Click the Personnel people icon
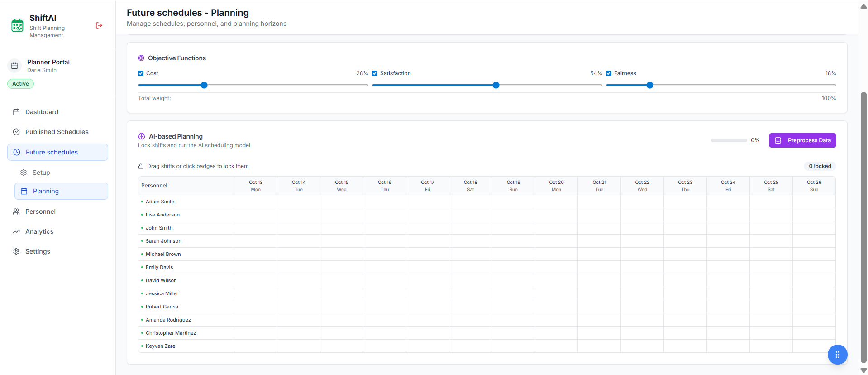 point(16,212)
